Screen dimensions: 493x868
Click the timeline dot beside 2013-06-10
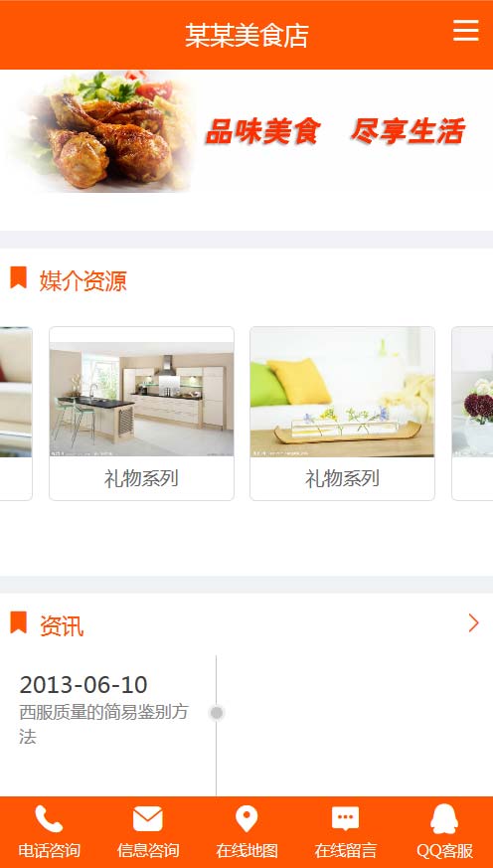point(217,713)
